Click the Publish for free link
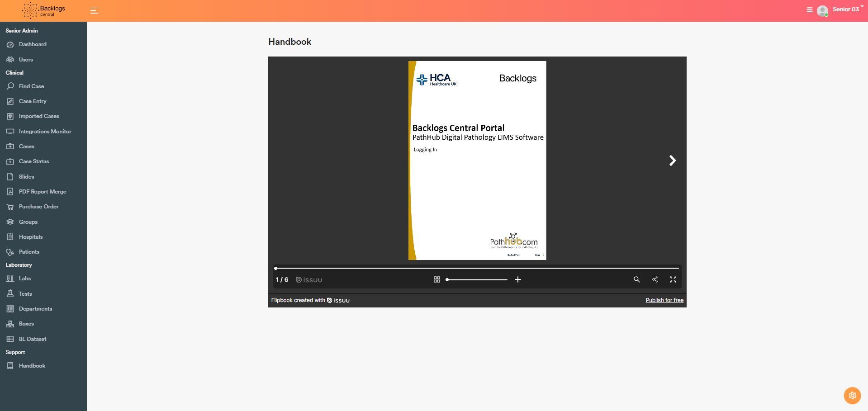Image resolution: width=868 pixels, height=411 pixels. [664, 300]
